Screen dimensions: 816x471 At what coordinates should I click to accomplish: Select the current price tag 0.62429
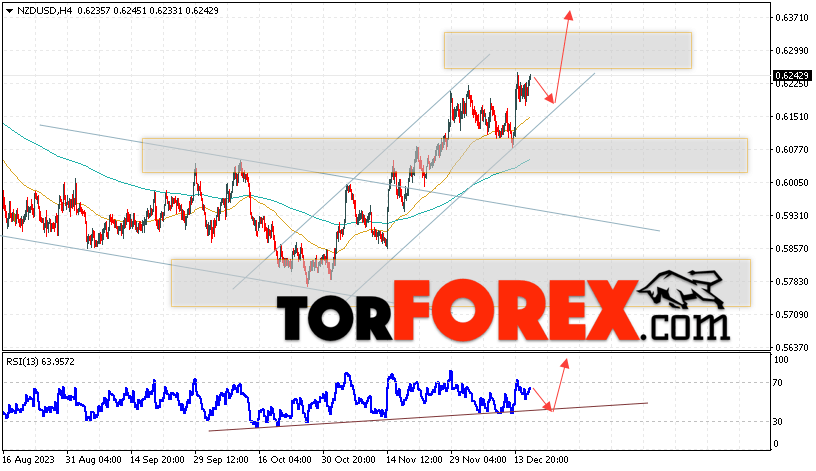click(x=792, y=75)
